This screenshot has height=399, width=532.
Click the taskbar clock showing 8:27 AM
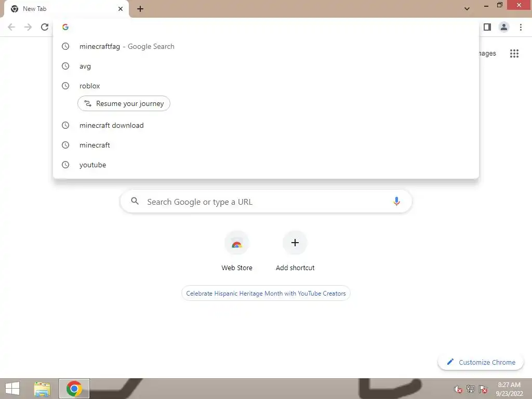pyautogui.click(x=509, y=389)
